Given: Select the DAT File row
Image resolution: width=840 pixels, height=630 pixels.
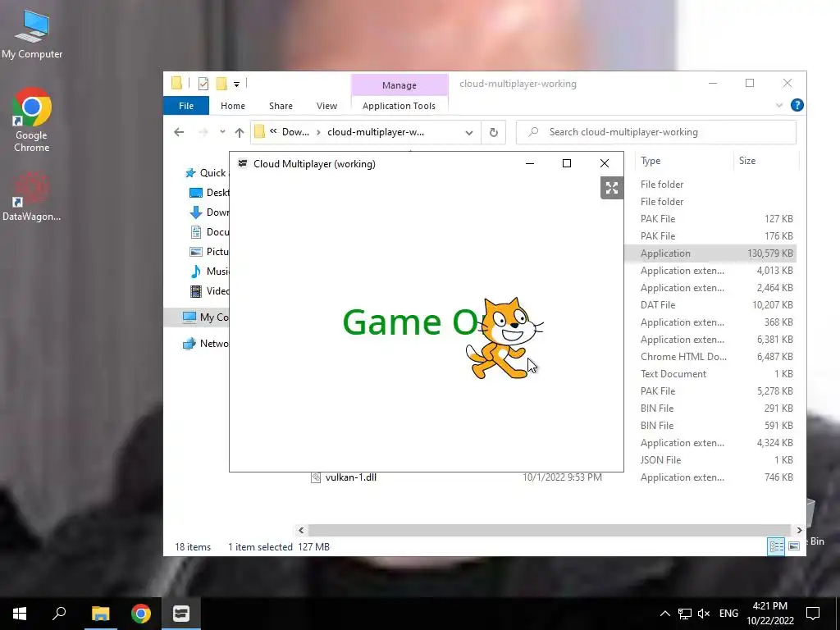Looking at the screenshot, I should tap(710, 305).
